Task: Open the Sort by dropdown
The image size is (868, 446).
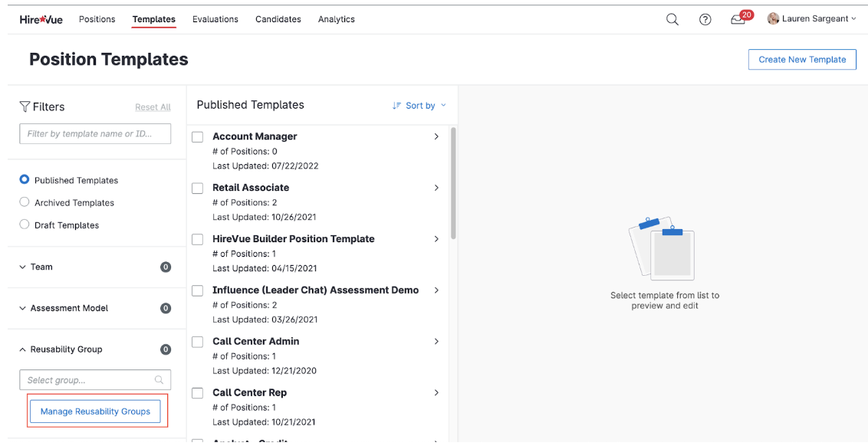Action: click(419, 105)
